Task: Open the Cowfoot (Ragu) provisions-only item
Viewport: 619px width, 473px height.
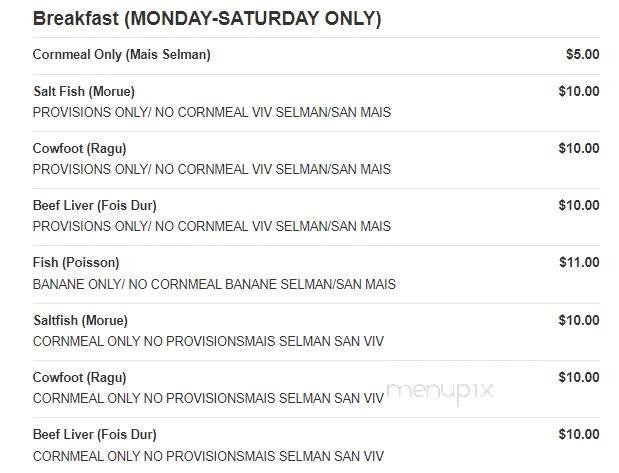Action: point(79,148)
